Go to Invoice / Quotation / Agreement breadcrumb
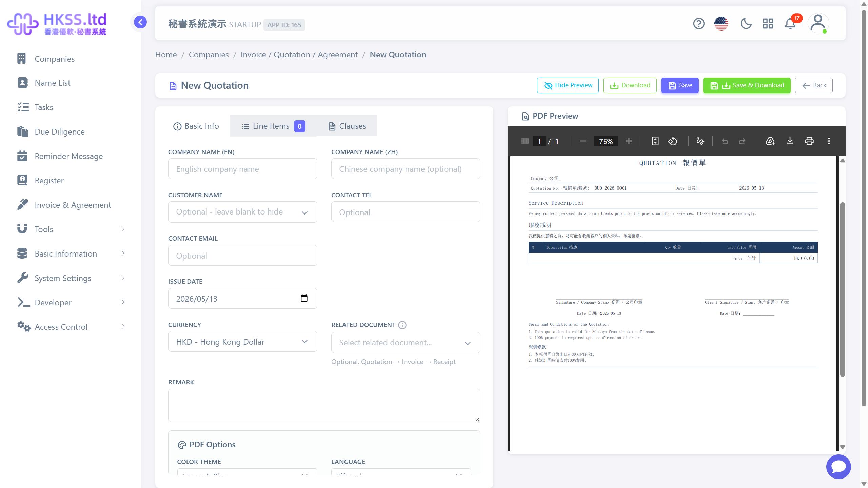 pos(299,55)
